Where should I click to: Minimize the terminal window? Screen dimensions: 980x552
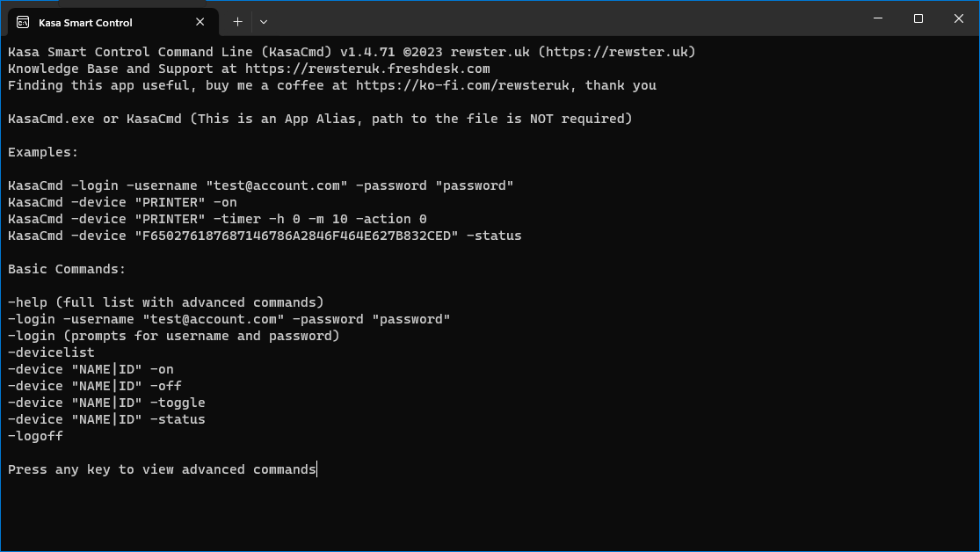coord(877,18)
